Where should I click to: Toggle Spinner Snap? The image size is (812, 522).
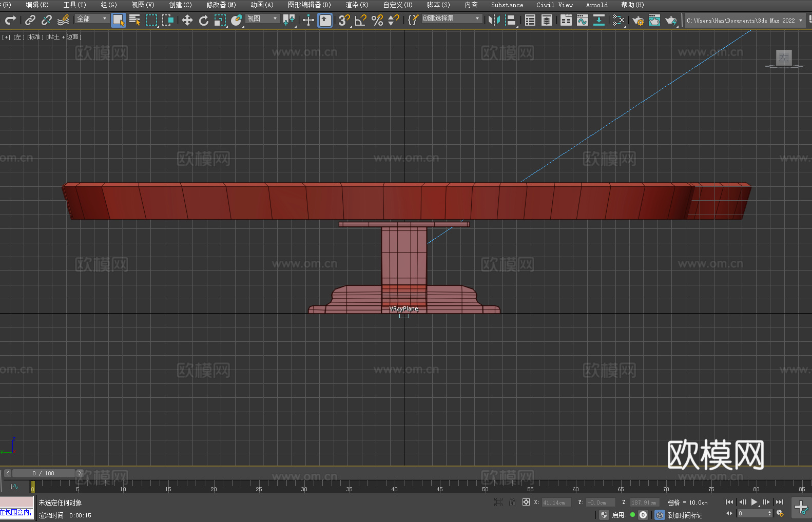point(394,20)
